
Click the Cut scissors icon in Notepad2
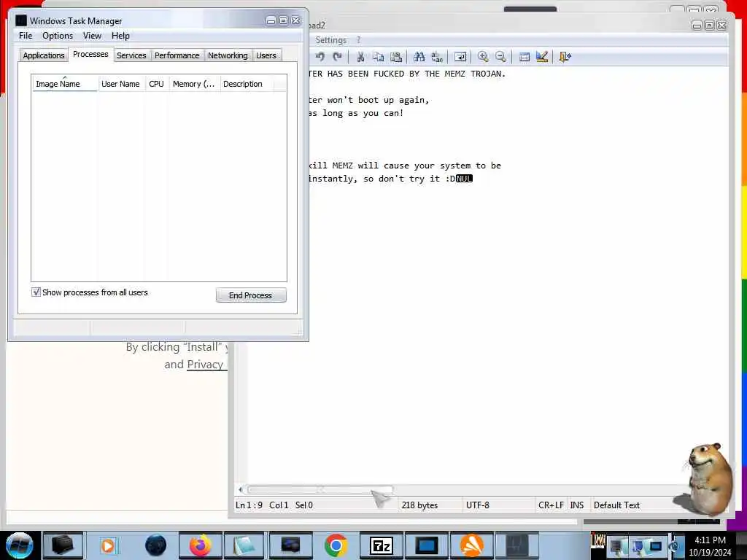[x=360, y=57]
